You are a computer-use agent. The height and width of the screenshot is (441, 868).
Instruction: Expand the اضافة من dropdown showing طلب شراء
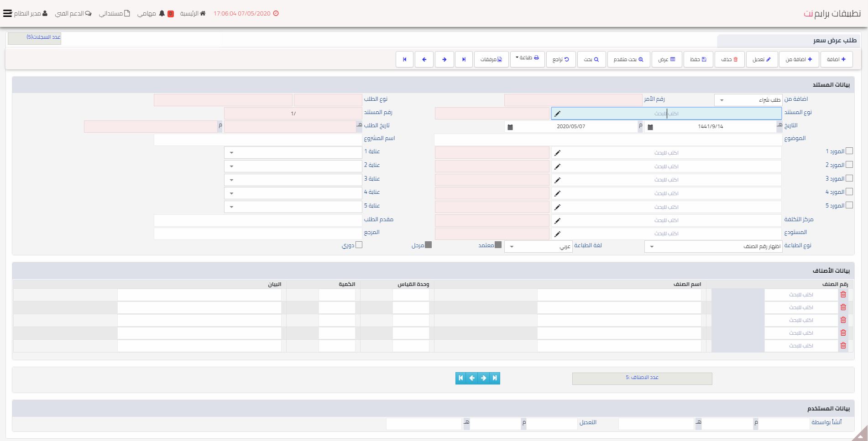click(x=748, y=100)
